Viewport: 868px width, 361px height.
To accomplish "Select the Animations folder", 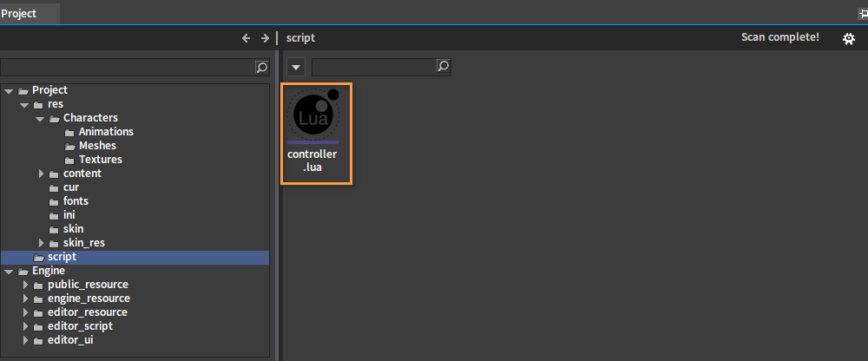I will (106, 132).
